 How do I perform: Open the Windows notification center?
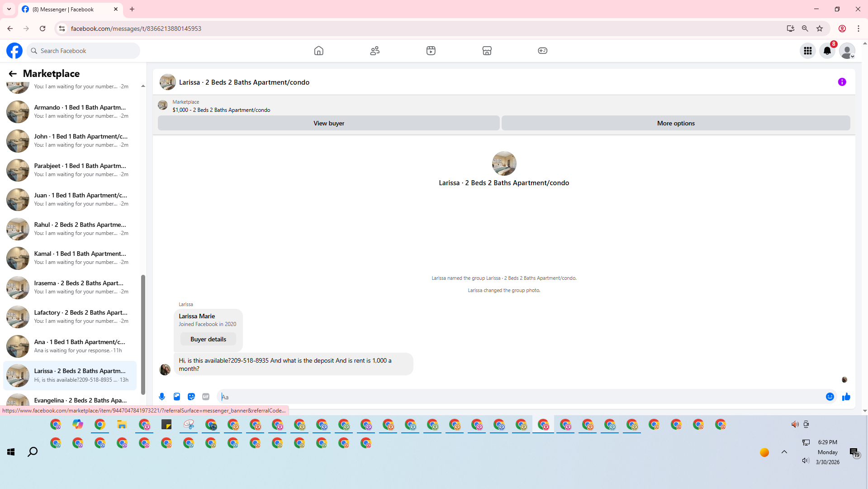(x=854, y=452)
